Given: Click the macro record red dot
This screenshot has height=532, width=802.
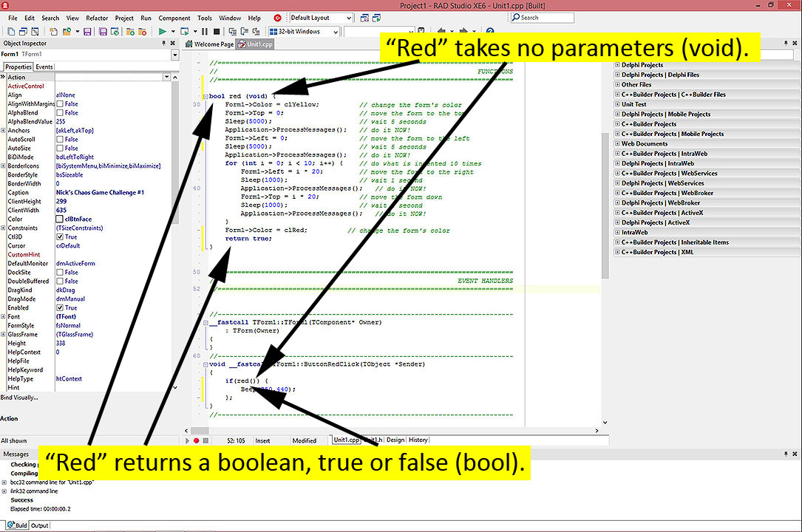Looking at the screenshot, I should coord(197,440).
